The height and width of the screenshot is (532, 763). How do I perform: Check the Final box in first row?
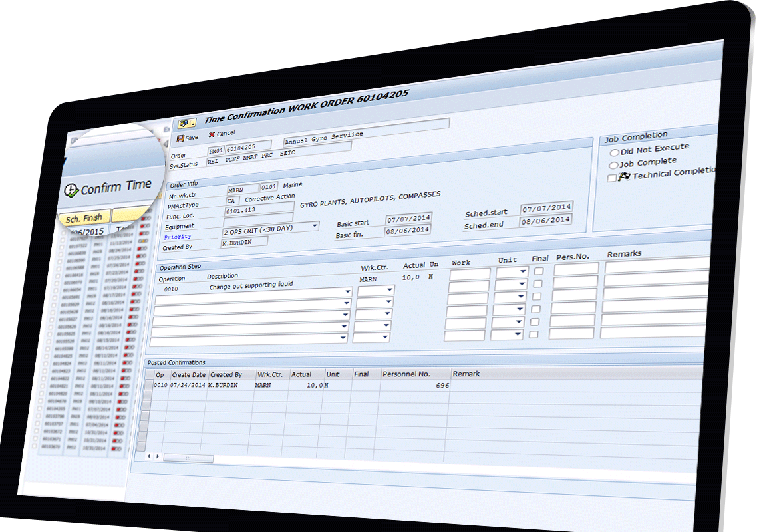[539, 271]
